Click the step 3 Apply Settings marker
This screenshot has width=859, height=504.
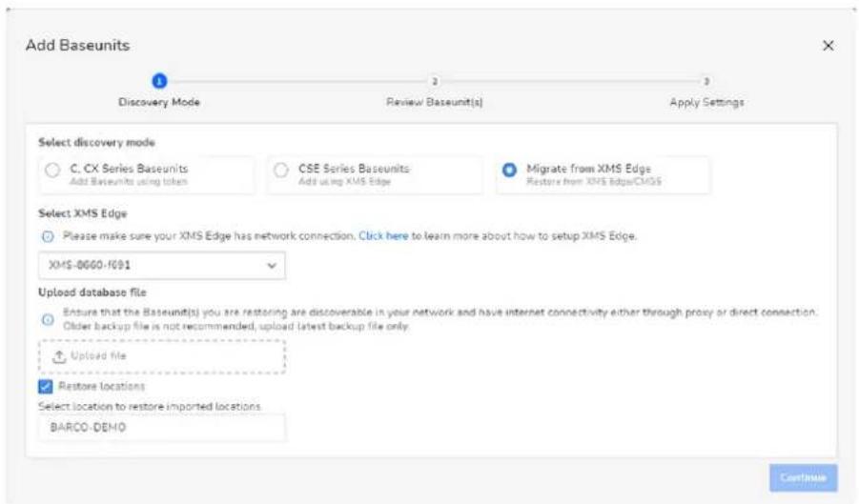coord(706,82)
